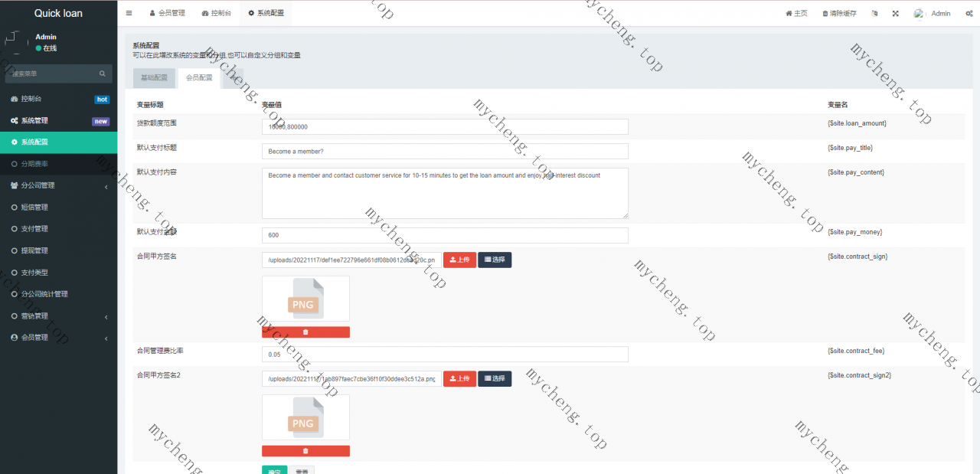Screen dimensions: 980x474
Task: Click 上传 button for 合同甲方签名2
Action: (x=459, y=378)
